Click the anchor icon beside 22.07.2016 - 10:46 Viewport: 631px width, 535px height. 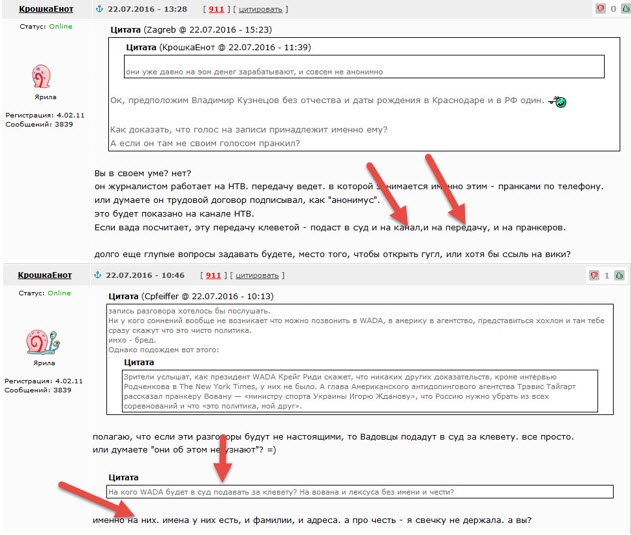97,275
